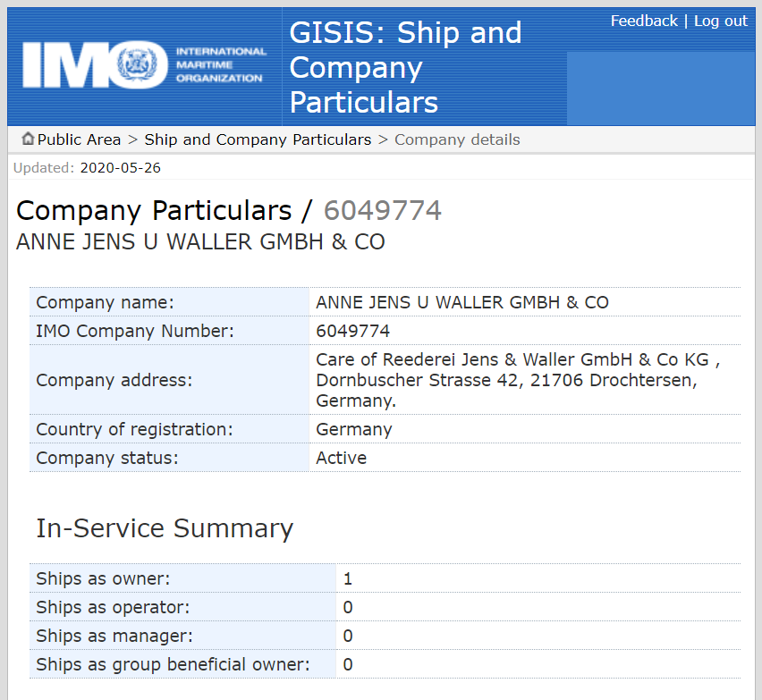Click the updated date 2020-05-26
Viewport: 762px width, 700px height.
(x=121, y=167)
